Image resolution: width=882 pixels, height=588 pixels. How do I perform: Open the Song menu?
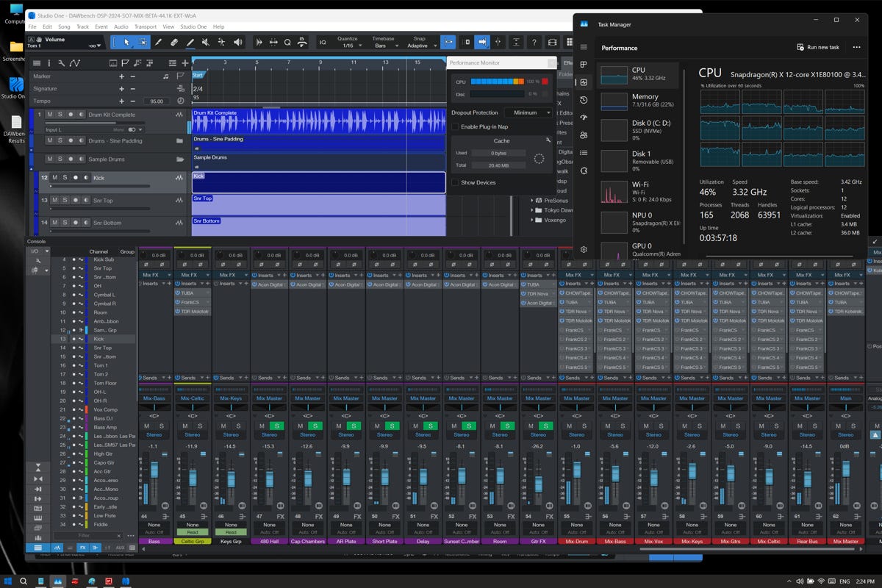63,26
